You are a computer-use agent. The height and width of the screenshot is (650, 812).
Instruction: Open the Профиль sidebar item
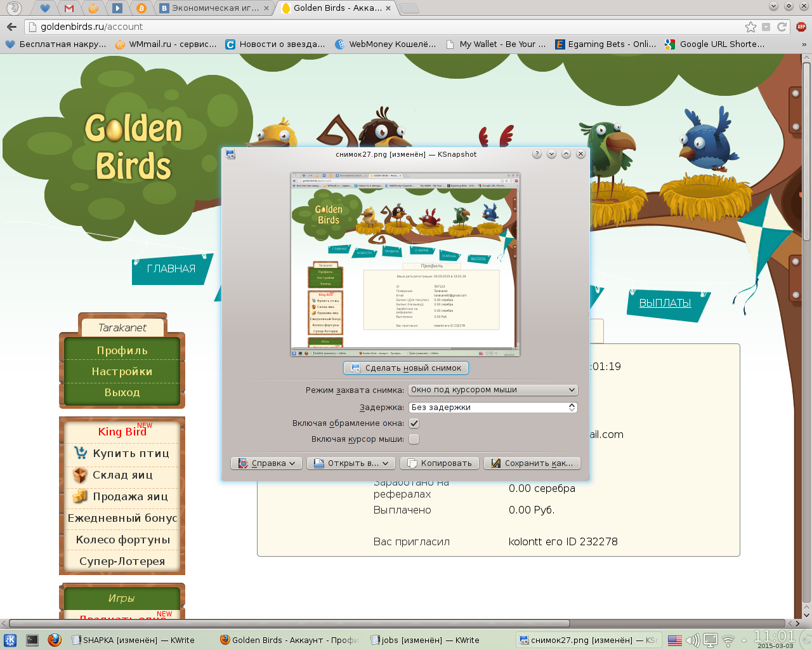pos(122,350)
